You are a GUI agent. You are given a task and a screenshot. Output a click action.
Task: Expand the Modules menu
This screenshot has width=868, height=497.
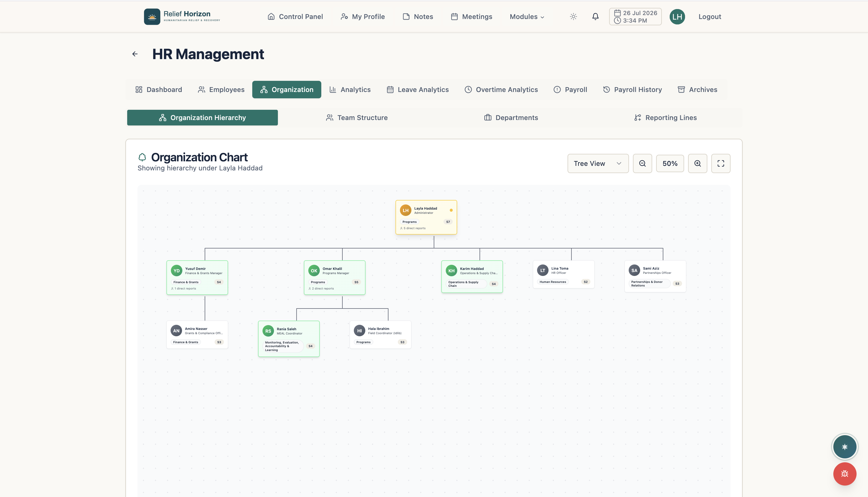(x=527, y=17)
